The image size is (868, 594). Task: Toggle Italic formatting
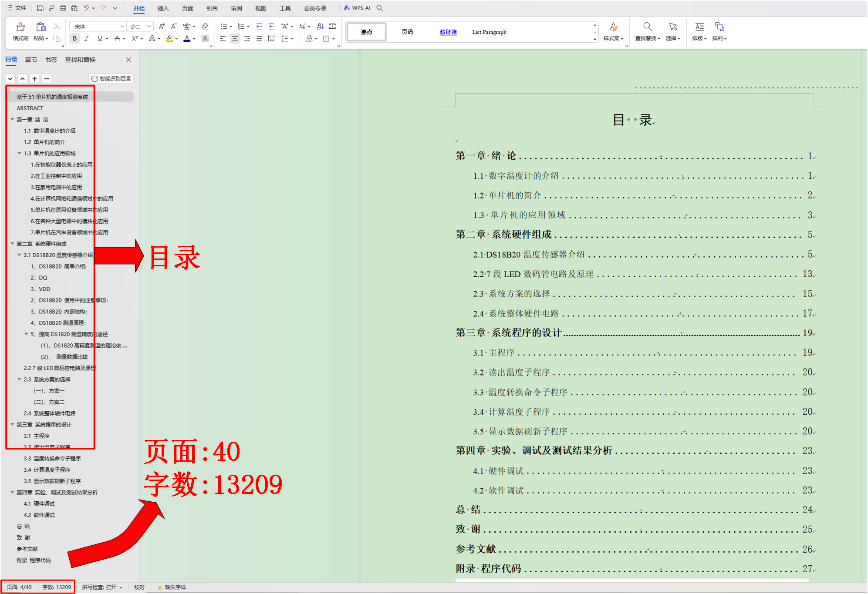click(x=87, y=38)
